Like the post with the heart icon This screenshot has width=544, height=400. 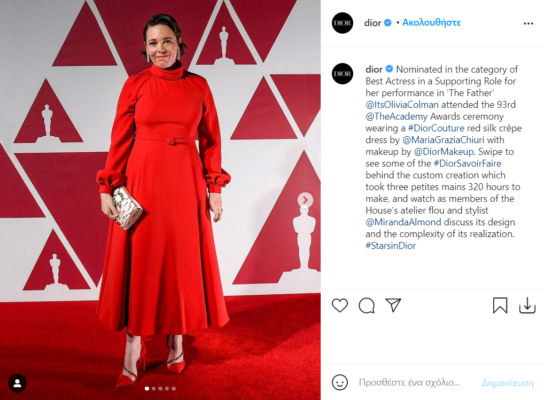[x=340, y=305]
